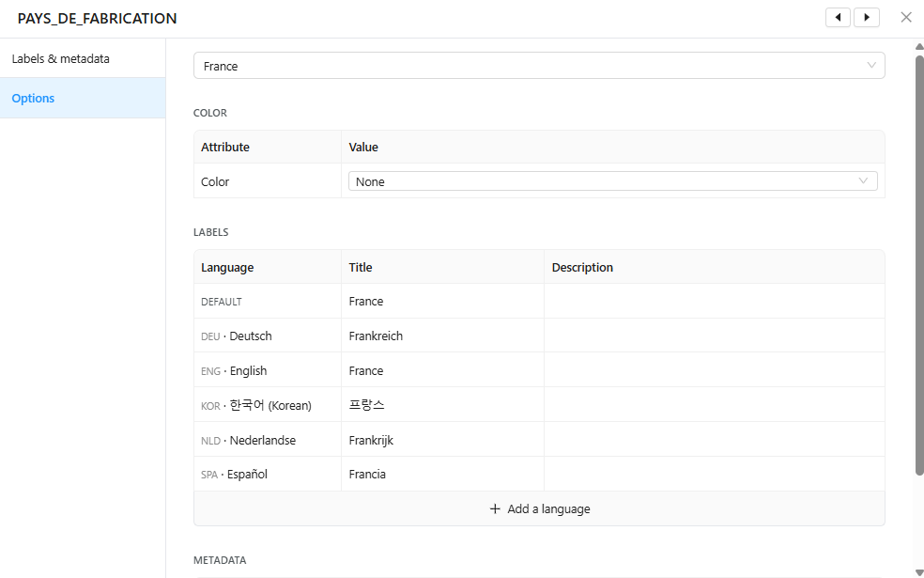Select the NLD · Nederlandse language label
This screenshot has height=578, width=924.
[x=248, y=441]
